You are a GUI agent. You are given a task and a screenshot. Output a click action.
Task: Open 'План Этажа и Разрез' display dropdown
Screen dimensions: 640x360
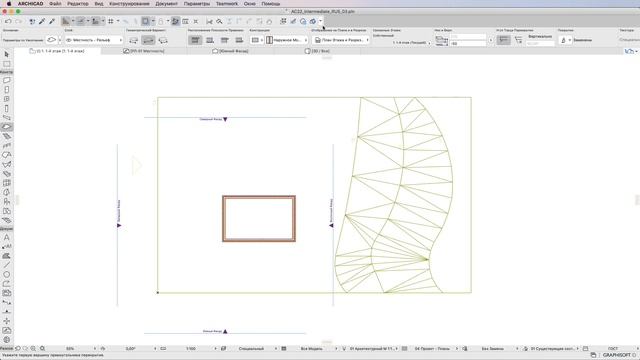coord(341,40)
